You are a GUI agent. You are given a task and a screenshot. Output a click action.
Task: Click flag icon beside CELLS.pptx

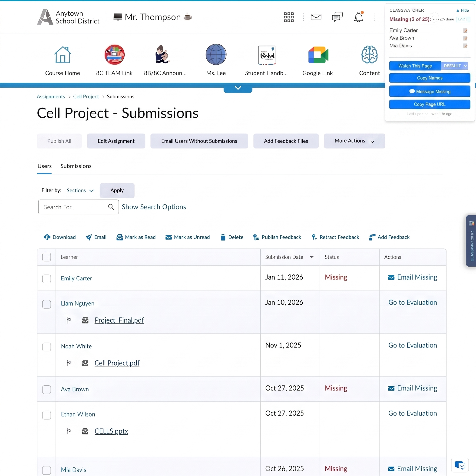tap(69, 431)
